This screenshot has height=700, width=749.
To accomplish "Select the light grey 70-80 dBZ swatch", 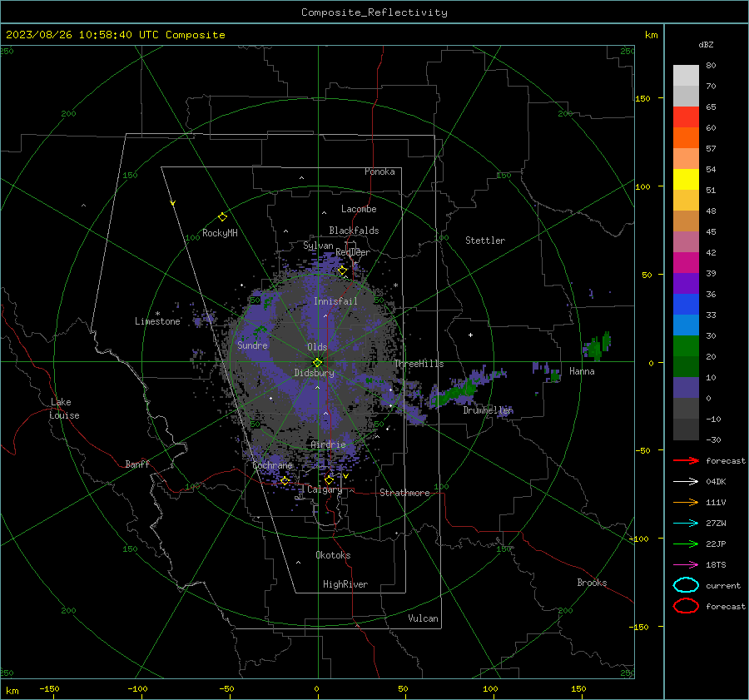I will click(x=686, y=76).
